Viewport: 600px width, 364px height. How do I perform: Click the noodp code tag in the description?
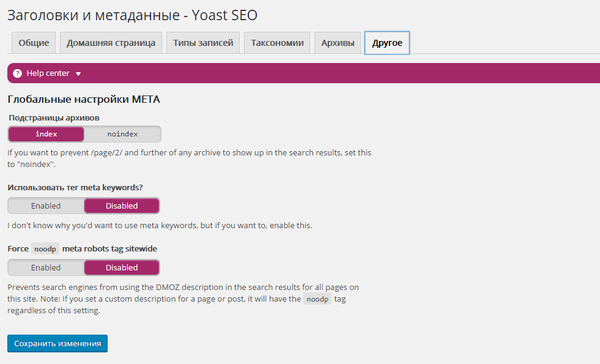(x=317, y=299)
